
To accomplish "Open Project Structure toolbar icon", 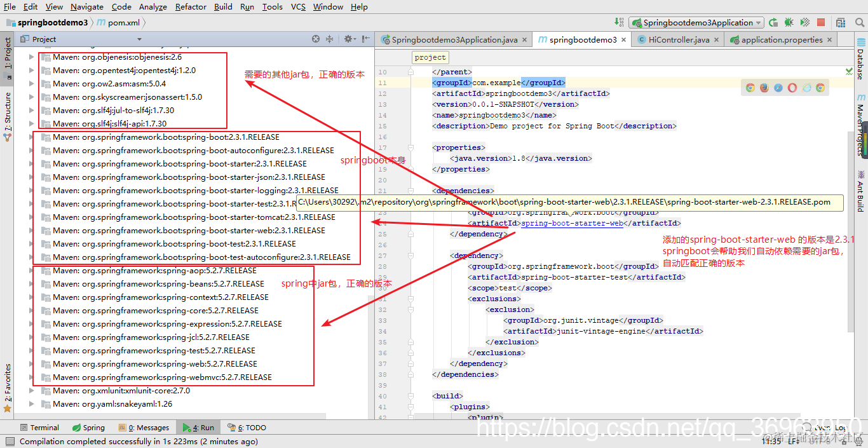I will [841, 22].
